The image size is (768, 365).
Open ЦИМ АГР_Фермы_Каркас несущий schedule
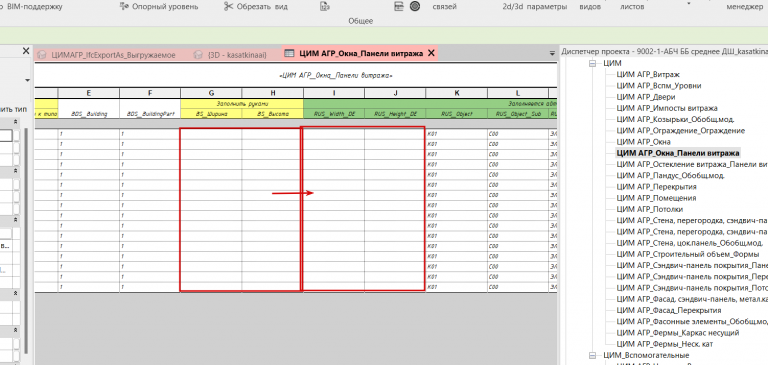tap(678, 333)
